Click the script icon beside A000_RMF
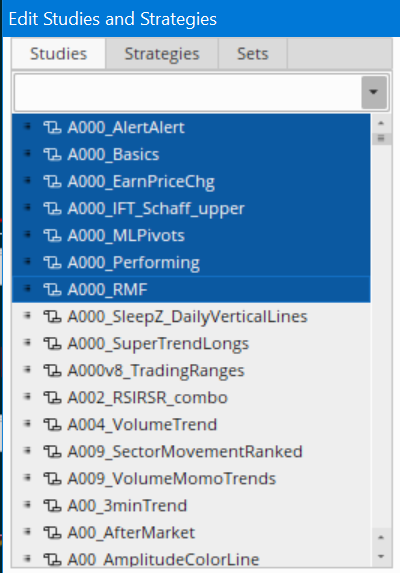 tap(53, 290)
